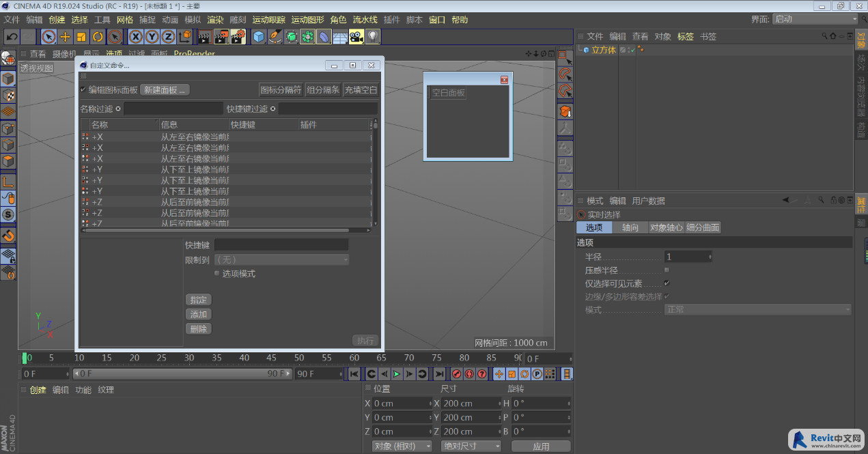The width and height of the screenshot is (868, 454).
Task: Click the Snap S icon in left toolbar
Action: click(x=8, y=214)
